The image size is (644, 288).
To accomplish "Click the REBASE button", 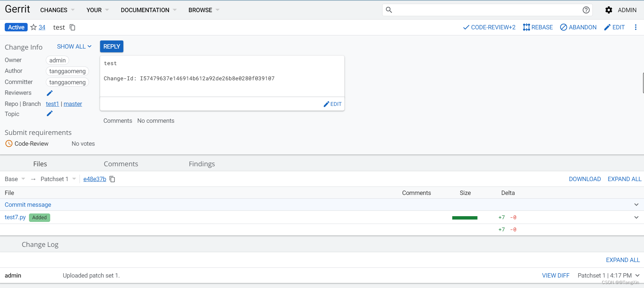I will [x=538, y=27].
